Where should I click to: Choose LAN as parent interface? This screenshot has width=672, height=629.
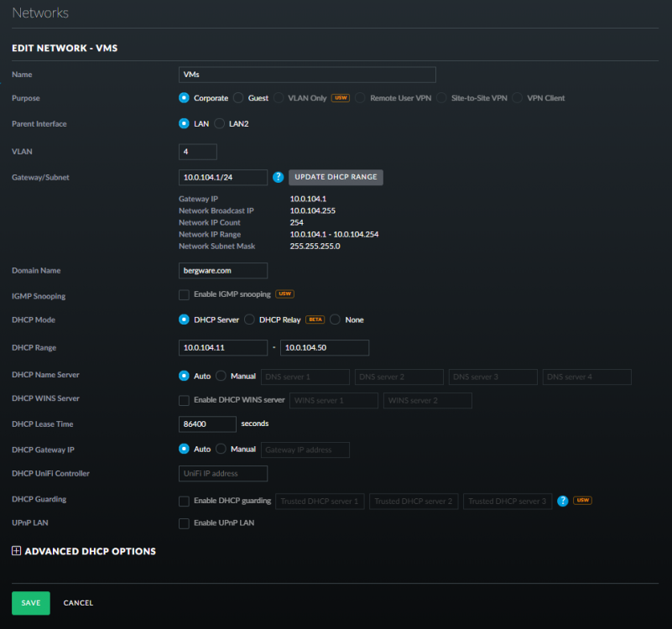pyautogui.click(x=184, y=123)
